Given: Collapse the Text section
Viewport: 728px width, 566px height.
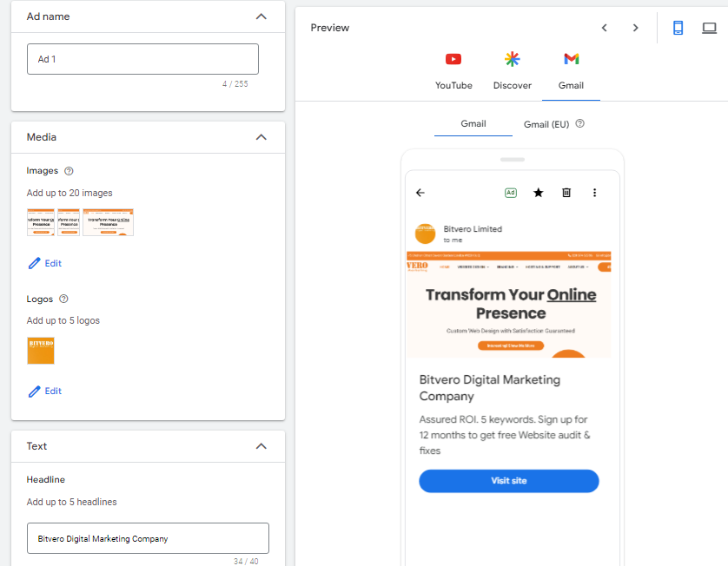Looking at the screenshot, I should click(x=261, y=446).
